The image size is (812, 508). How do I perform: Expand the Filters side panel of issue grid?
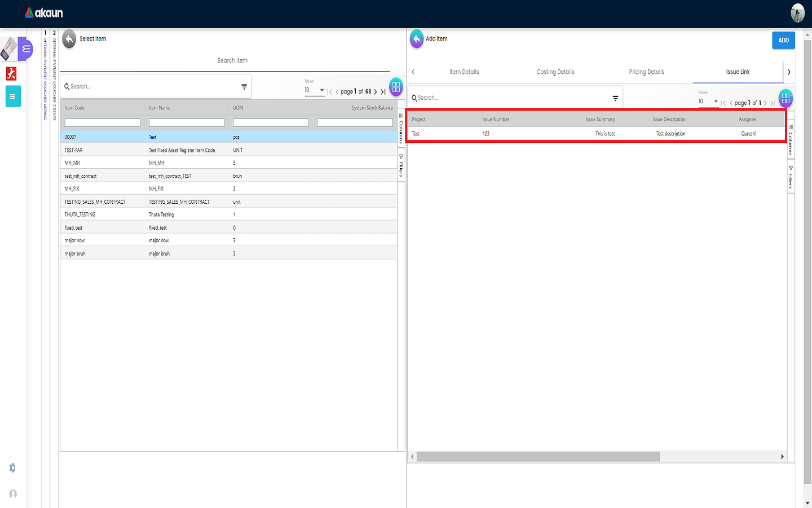click(x=791, y=178)
